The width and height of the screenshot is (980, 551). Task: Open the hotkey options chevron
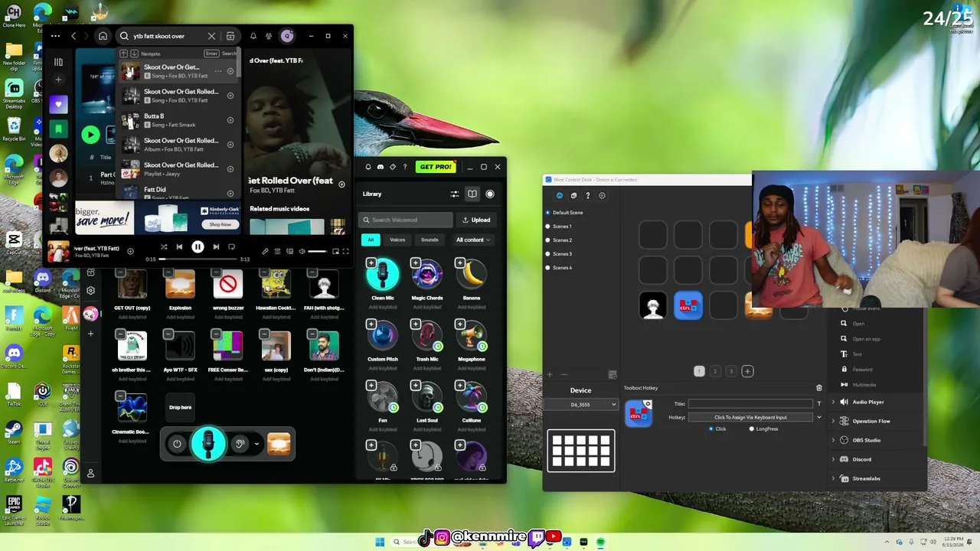819,417
